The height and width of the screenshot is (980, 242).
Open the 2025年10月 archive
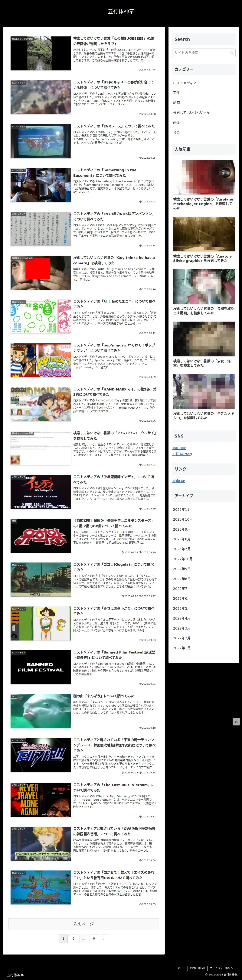tap(183, 519)
